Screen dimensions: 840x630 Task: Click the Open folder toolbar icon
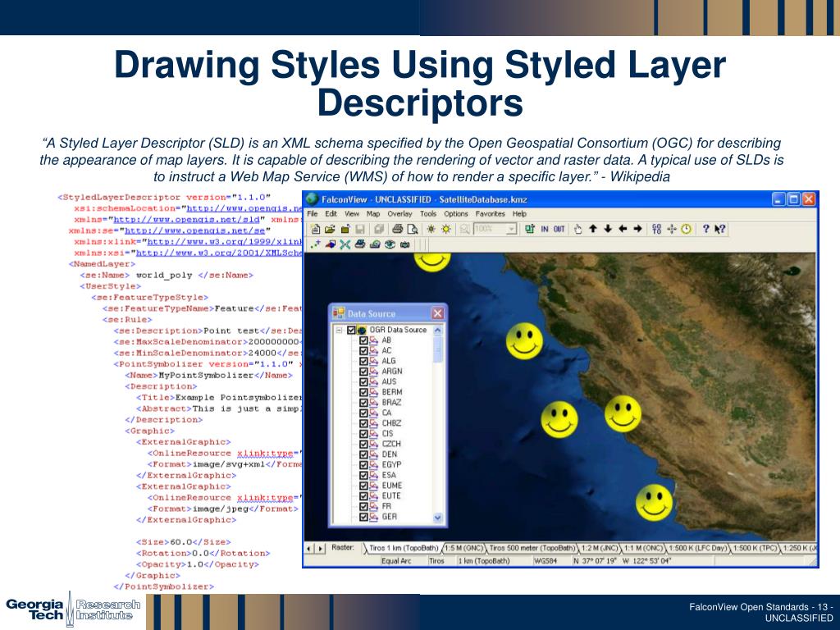click(x=330, y=230)
